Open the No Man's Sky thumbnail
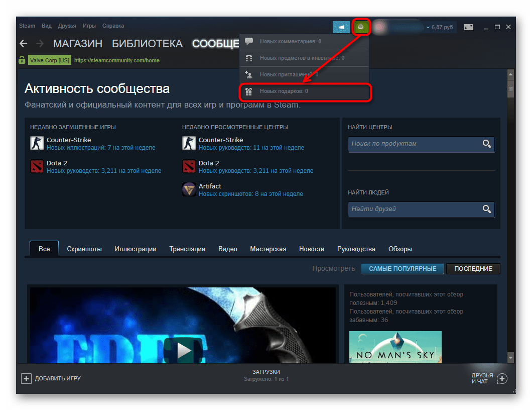The image size is (532, 410). click(395, 347)
